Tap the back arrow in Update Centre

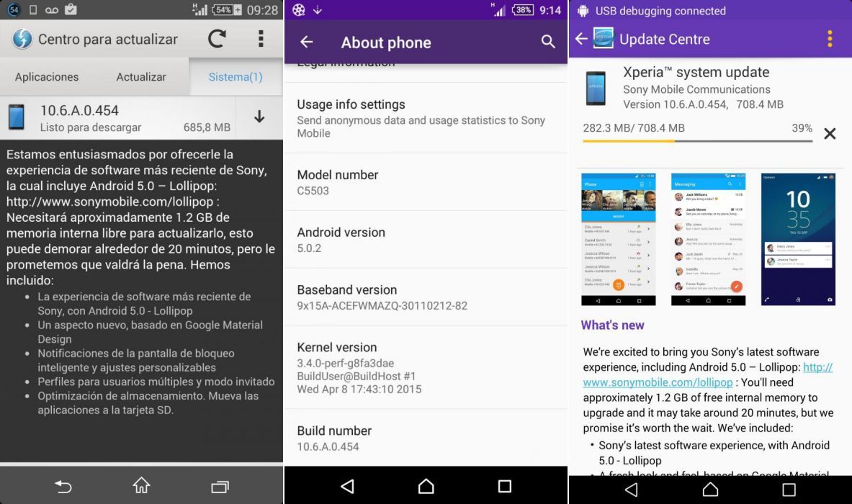point(581,39)
